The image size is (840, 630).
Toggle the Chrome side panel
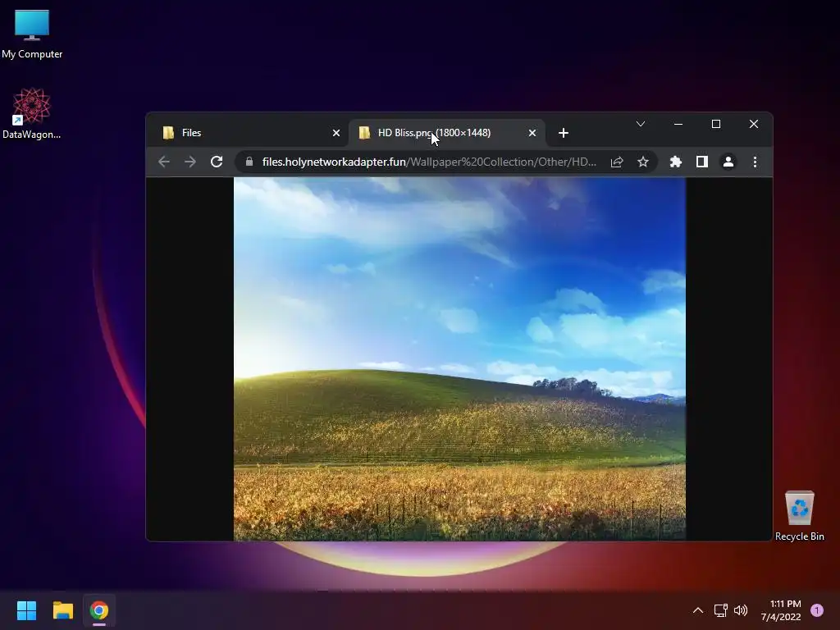(x=702, y=162)
